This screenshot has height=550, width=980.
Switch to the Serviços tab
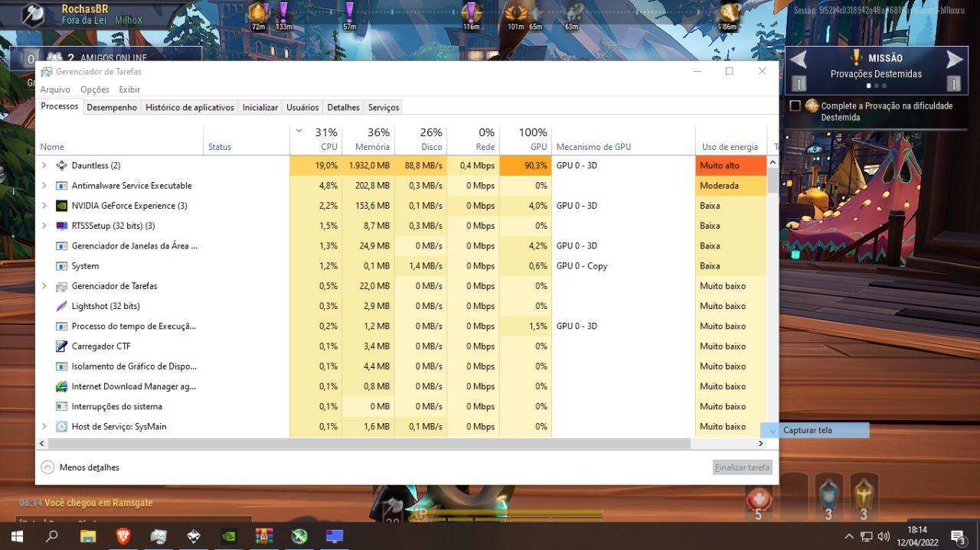click(x=384, y=107)
